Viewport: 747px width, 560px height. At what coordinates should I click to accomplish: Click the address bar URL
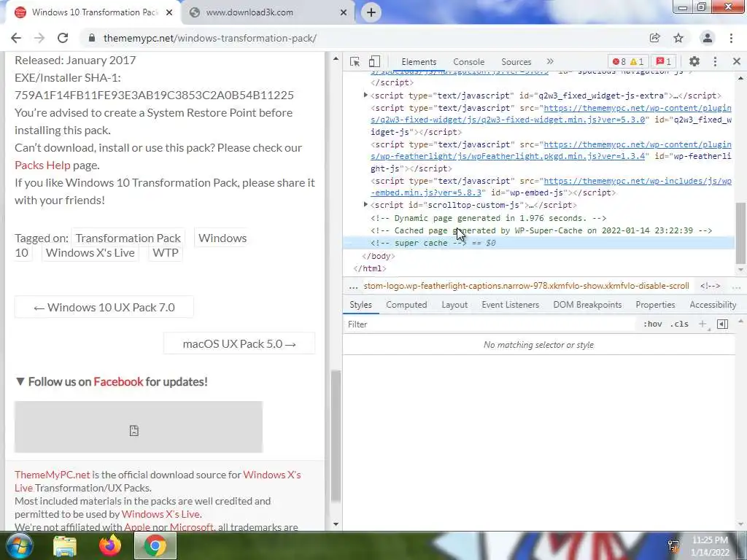(209, 38)
